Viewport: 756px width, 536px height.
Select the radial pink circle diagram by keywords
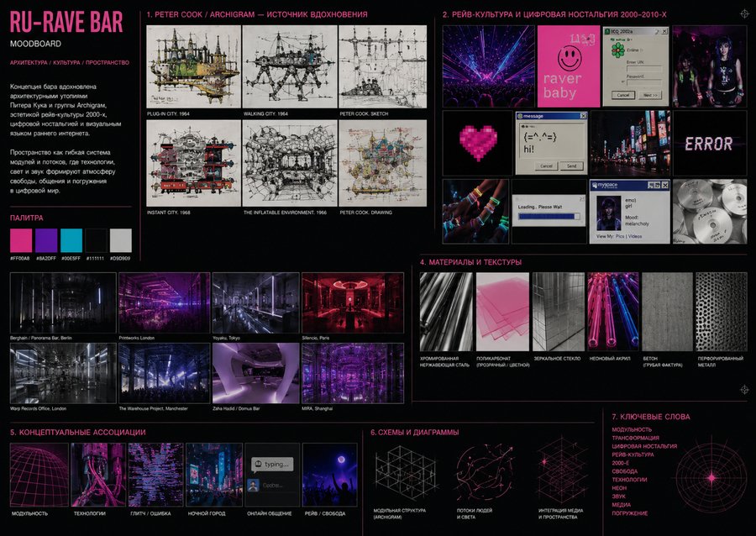pyautogui.click(x=711, y=478)
